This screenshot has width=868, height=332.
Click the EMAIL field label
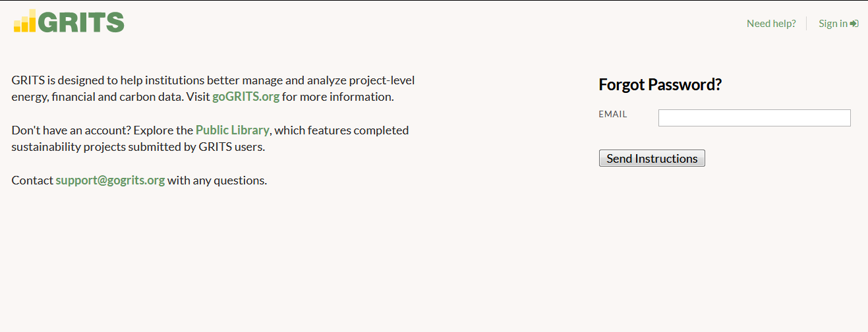tap(613, 114)
